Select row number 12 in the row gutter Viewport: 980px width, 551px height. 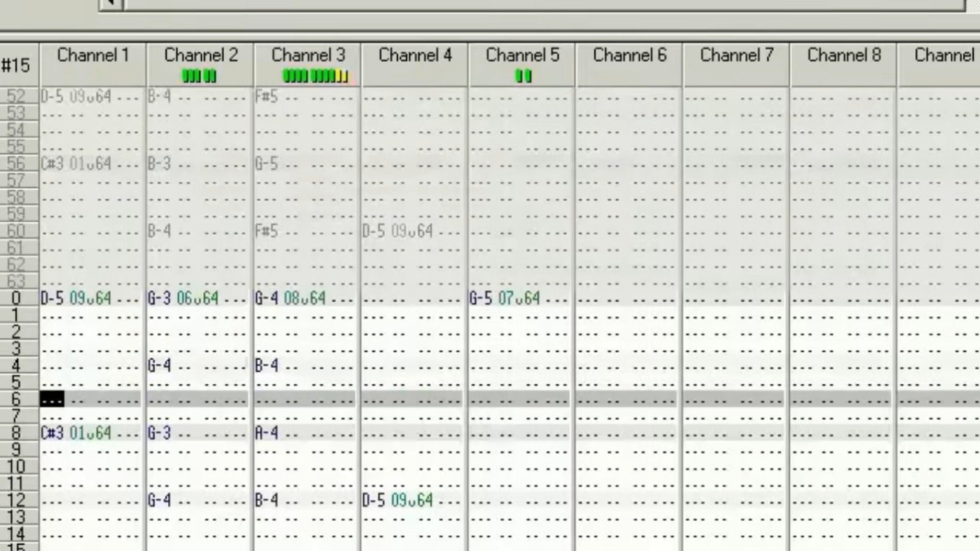(16, 500)
